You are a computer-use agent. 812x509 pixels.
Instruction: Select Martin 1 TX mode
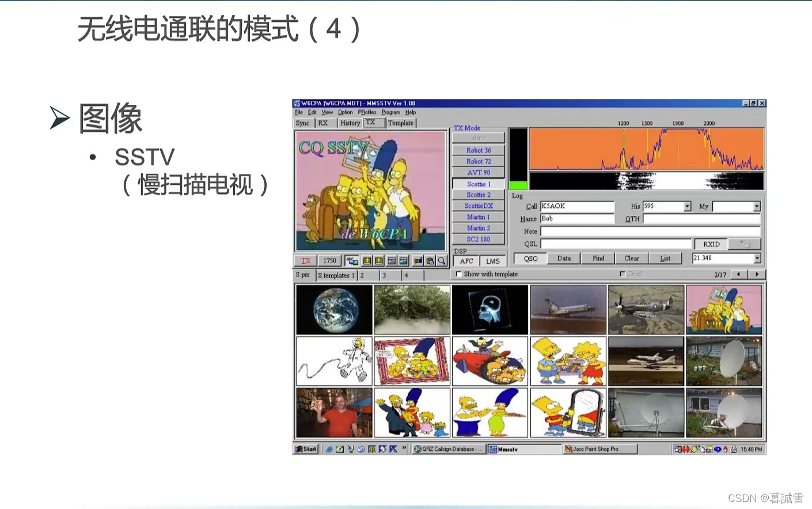tap(479, 217)
